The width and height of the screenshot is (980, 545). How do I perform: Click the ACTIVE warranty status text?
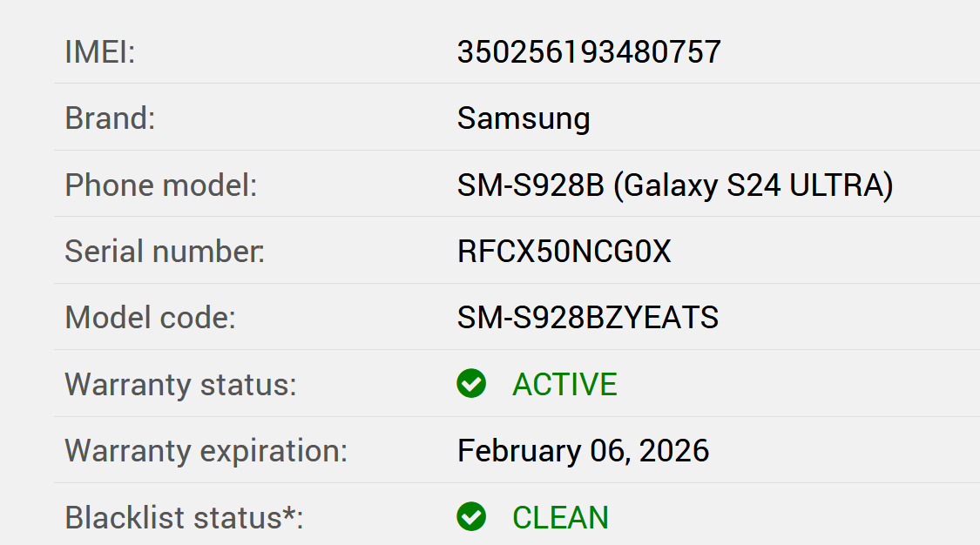564,384
